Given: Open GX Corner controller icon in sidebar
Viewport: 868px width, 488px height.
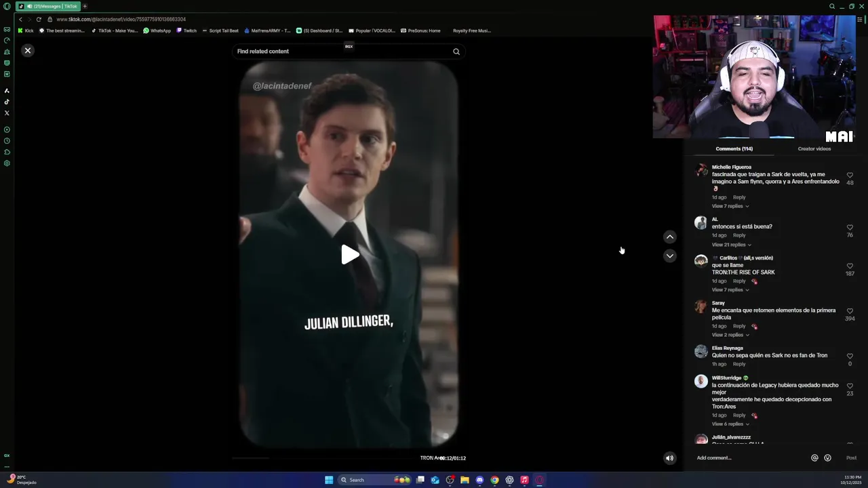Looking at the screenshot, I should (7, 29).
